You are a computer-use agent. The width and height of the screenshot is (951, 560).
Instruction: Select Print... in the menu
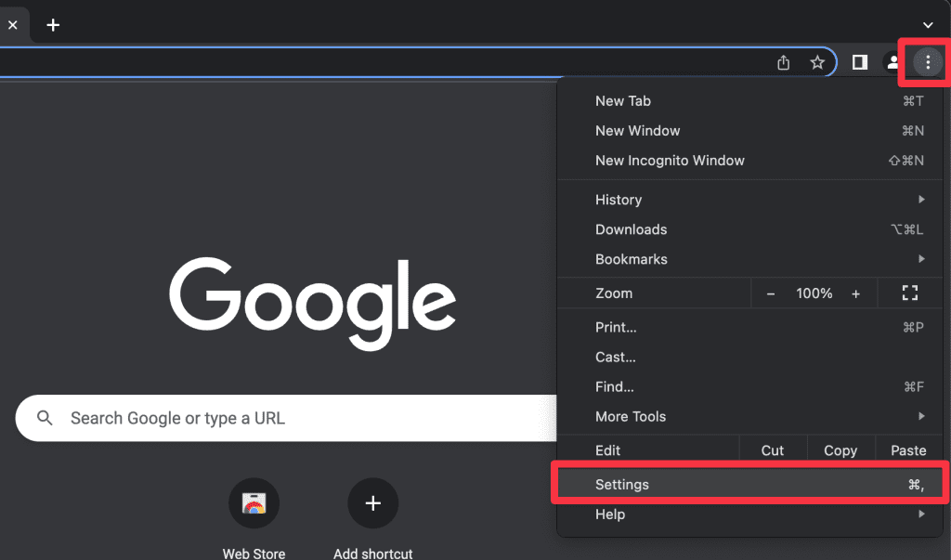click(749, 327)
